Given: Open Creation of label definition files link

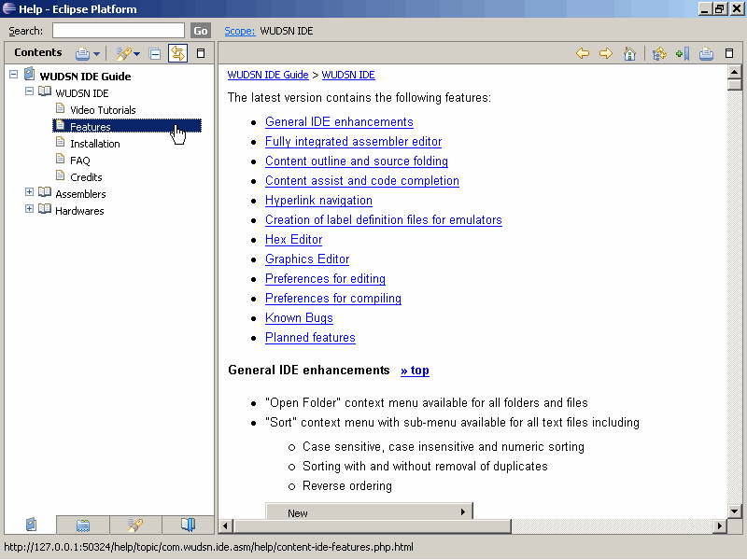Looking at the screenshot, I should click(x=384, y=219).
